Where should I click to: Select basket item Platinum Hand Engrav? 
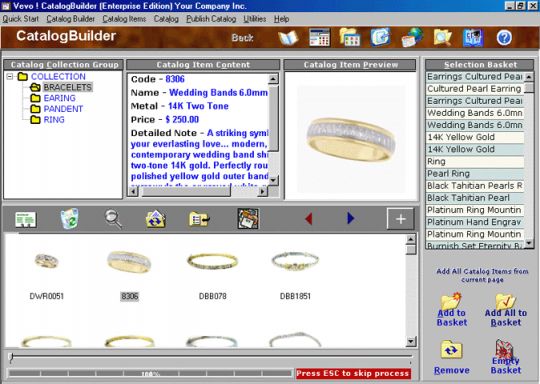pyautogui.click(x=475, y=222)
